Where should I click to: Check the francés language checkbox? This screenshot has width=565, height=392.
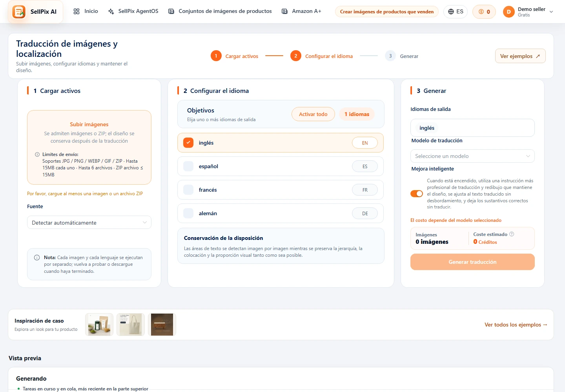point(188,190)
